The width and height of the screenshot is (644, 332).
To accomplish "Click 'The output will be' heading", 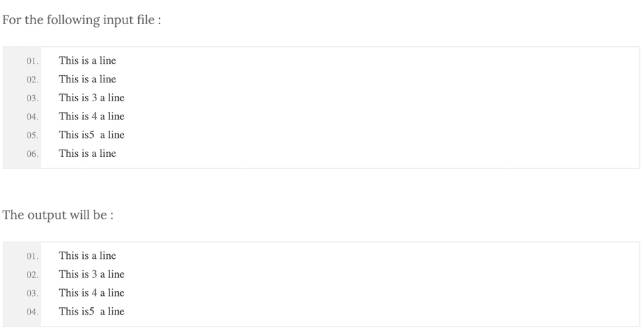I will [58, 215].
